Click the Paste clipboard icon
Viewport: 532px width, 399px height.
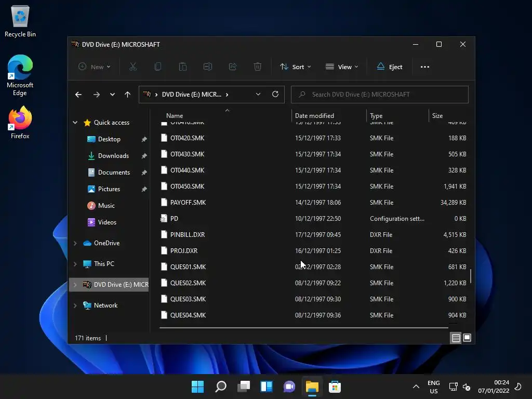point(183,67)
